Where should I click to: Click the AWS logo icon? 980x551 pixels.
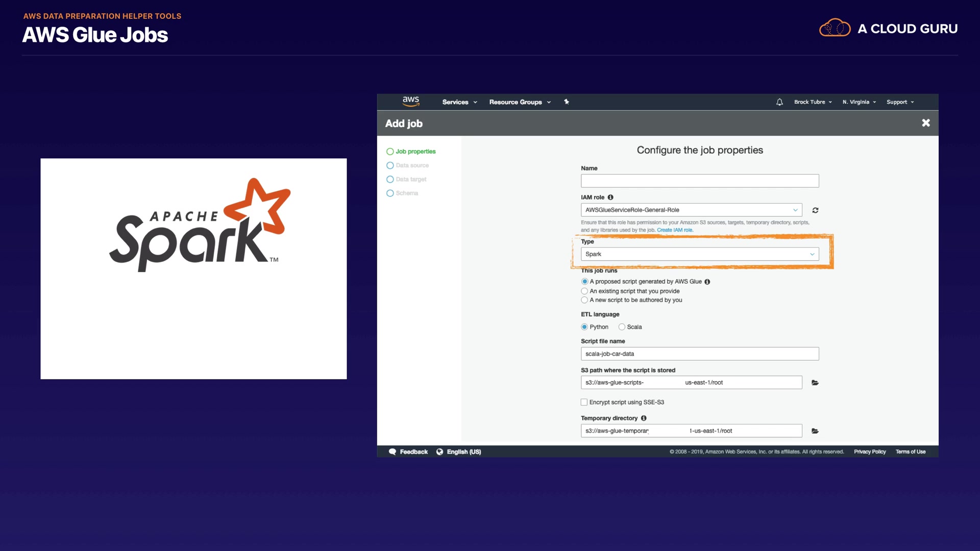(x=410, y=101)
